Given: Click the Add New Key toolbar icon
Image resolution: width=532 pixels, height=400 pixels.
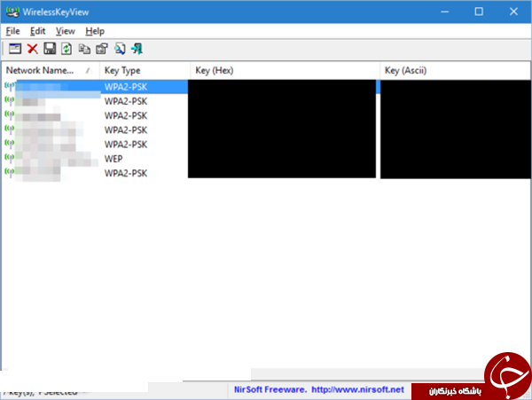Looking at the screenshot, I should click(15, 49).
